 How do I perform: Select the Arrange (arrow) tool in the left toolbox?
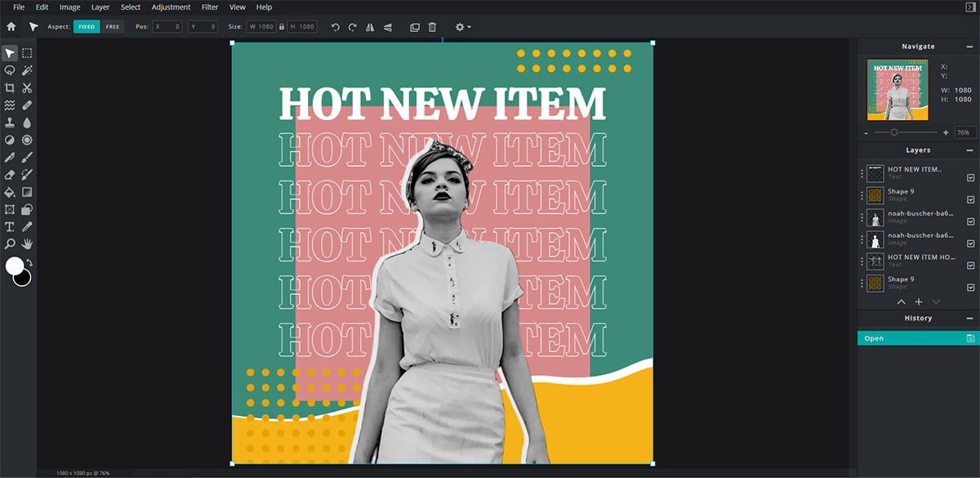pyautogui.click(x=10, y=53)
